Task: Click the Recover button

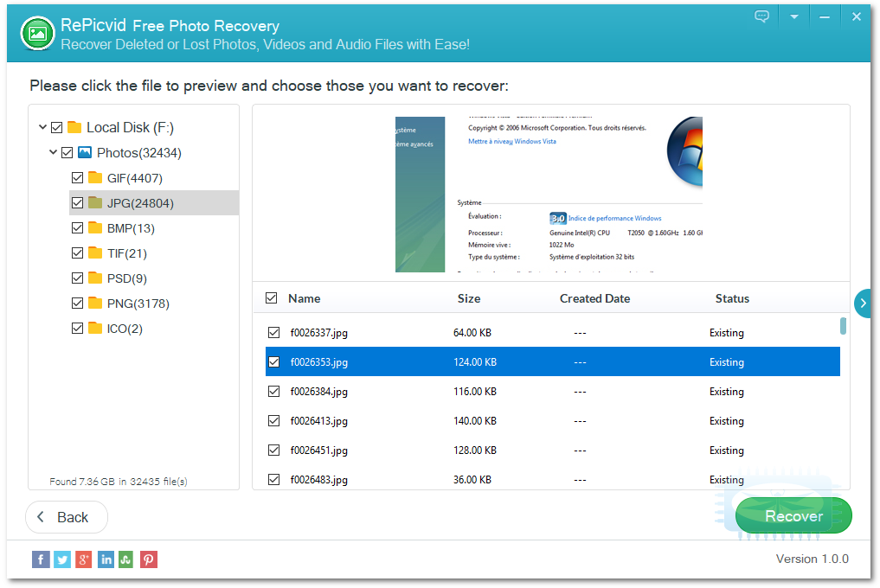Action: 793,515
